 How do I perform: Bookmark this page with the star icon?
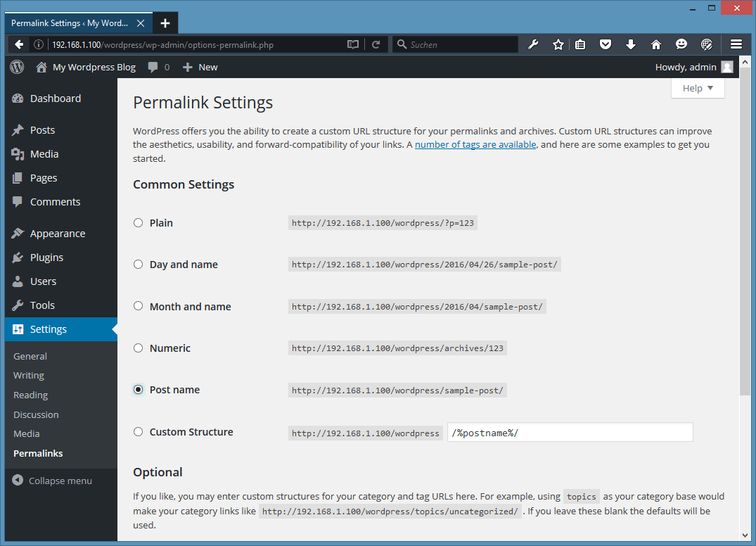pos(558,45)
